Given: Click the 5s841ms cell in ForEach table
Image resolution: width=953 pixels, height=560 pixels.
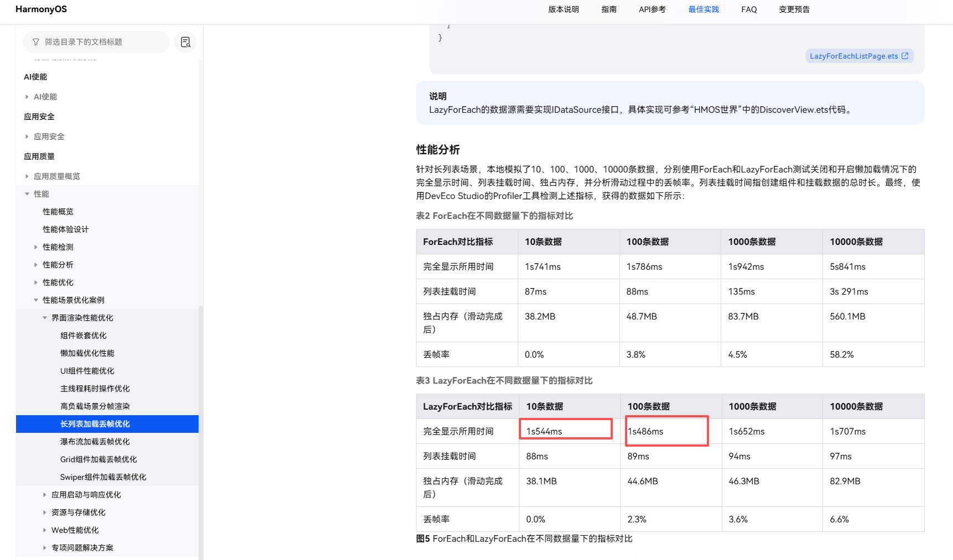Looking at the screenshot, I should (x=873, y=266).
